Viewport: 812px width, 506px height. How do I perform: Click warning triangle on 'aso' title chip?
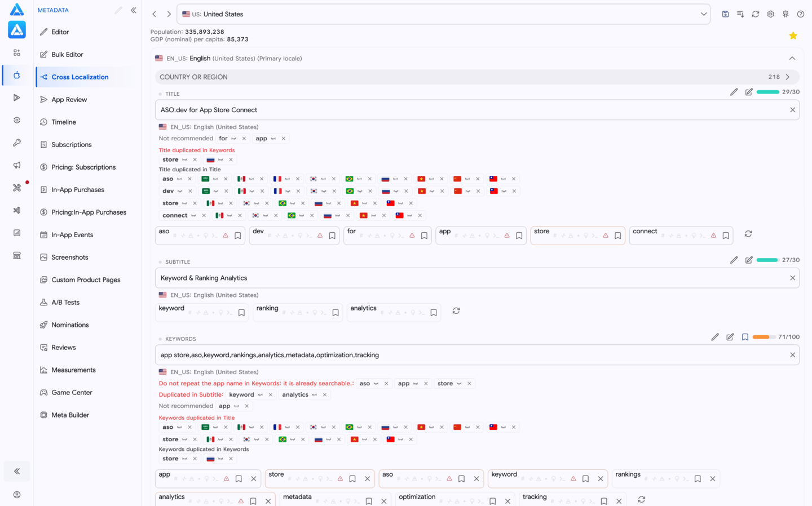pos(226,236)
